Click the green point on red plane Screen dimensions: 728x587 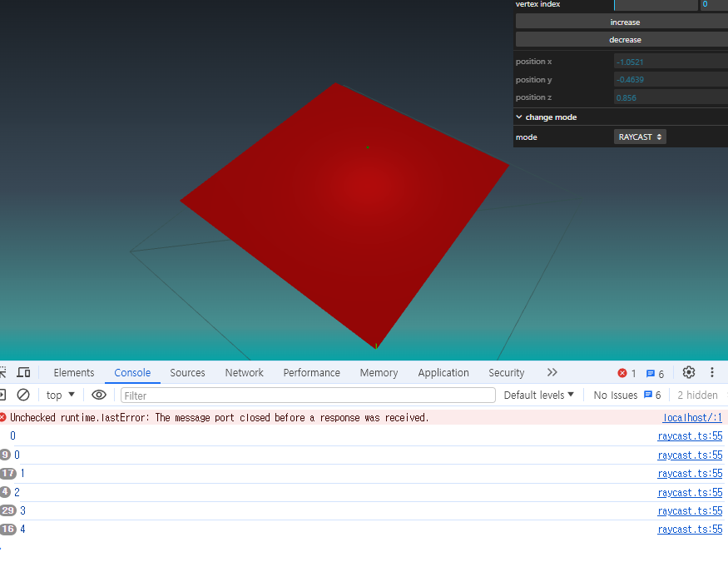pos(368,147)
